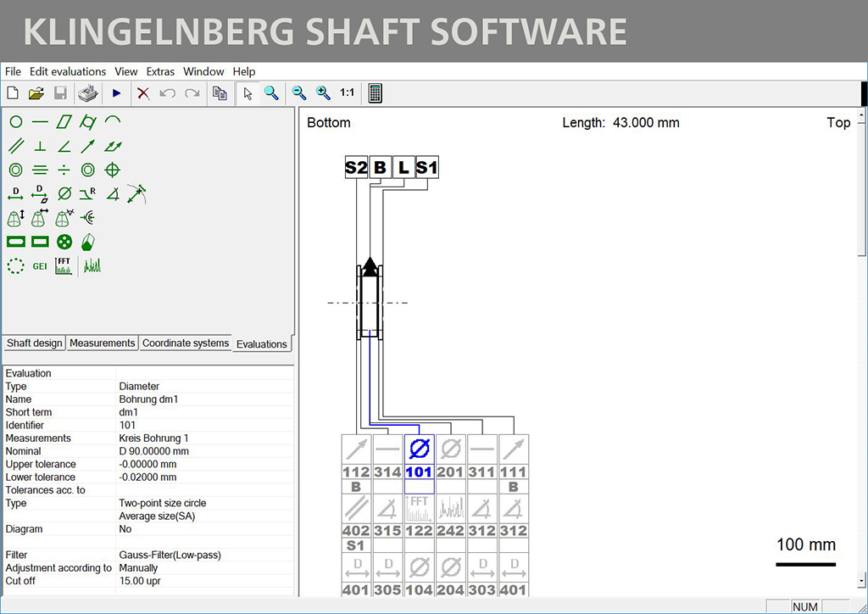Image resolution: width=868 pixels, height=614 pixels.
Task: Select the total runout double-arrow icon
Action: [113, 146]
